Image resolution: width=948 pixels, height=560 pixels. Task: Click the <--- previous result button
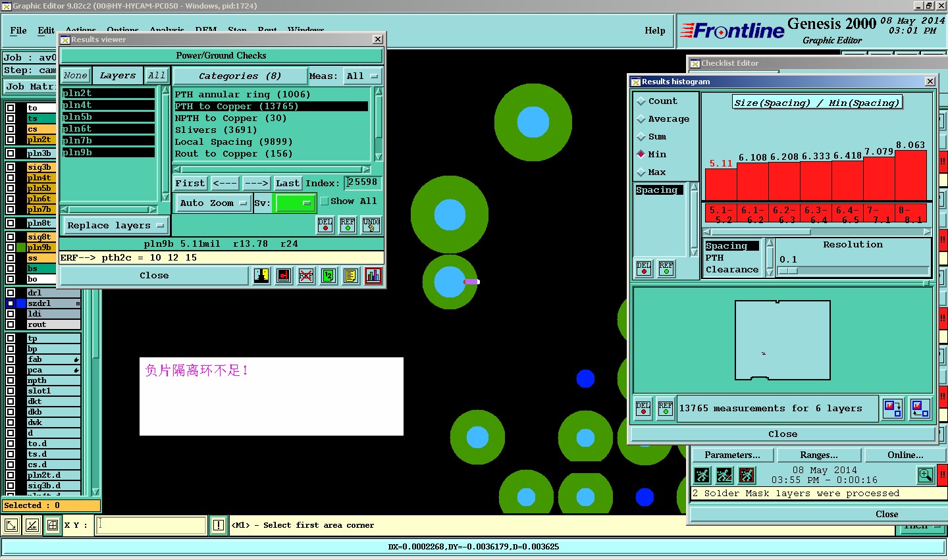(225, 184)
